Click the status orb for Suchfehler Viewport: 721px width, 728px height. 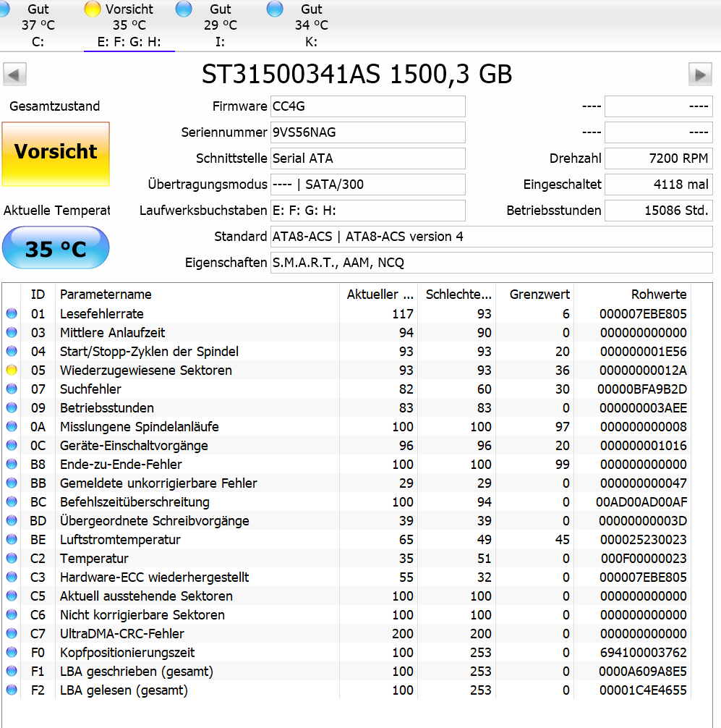coord(12,389)
